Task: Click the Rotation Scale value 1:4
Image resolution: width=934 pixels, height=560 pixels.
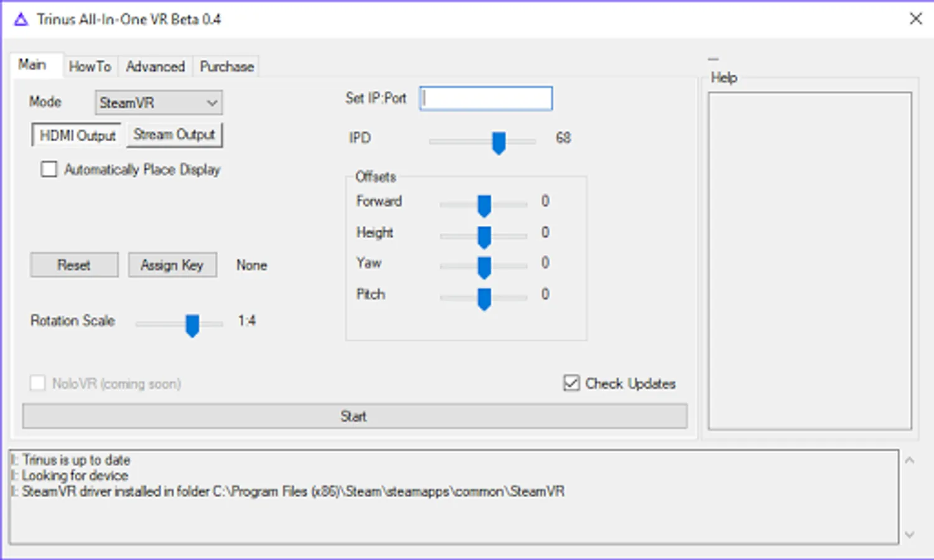Action: (246, 320)
